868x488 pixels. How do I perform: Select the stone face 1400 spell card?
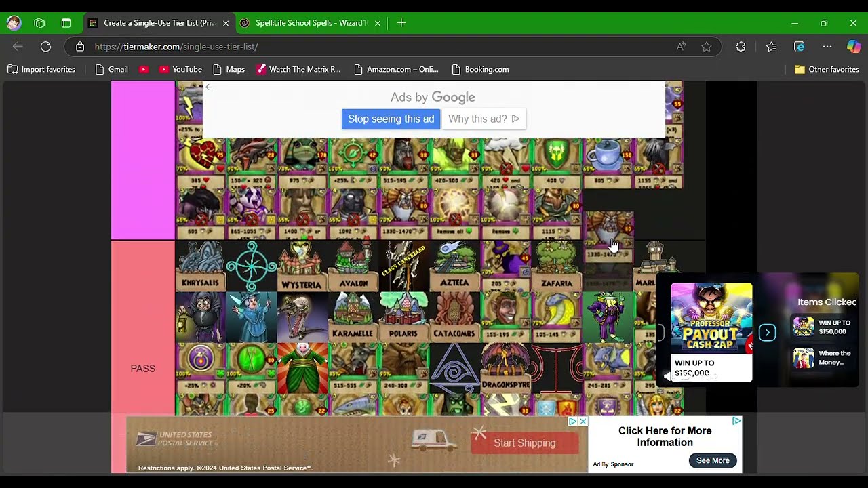pyautogui.click(x=302, y=214)
